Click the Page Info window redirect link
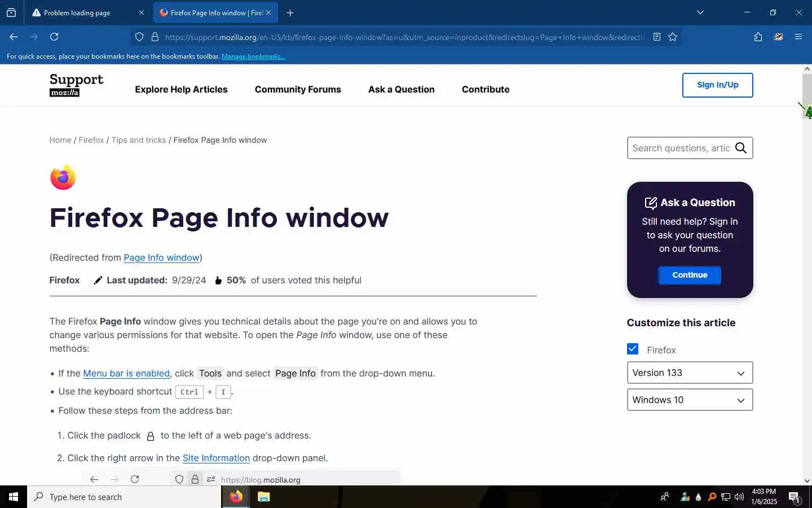The height and width of the screenshot is (508, 812). 161,257
